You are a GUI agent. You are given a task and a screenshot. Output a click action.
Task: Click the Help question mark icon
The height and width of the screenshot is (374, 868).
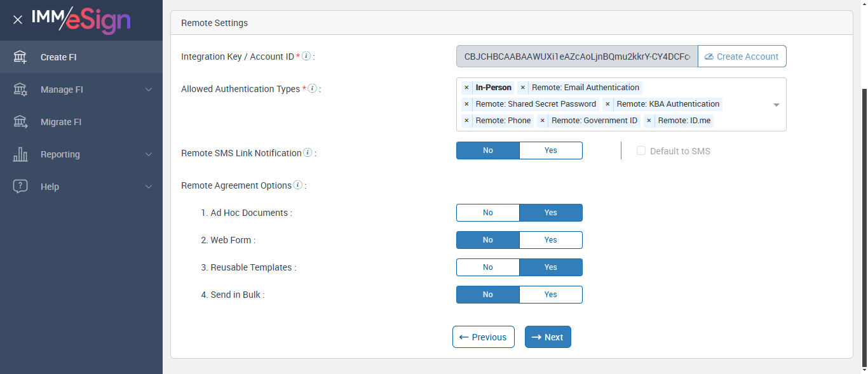coord(20,187)
